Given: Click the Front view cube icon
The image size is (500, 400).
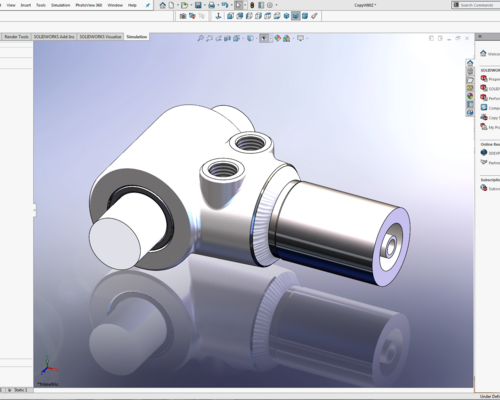Looking at the screenshot, I should (x=230, y=16).
